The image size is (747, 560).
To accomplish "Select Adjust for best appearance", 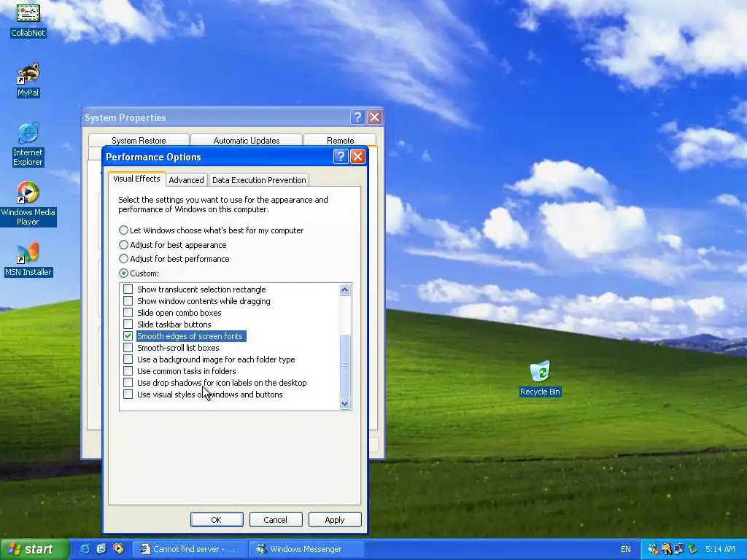I will point(172,245).
